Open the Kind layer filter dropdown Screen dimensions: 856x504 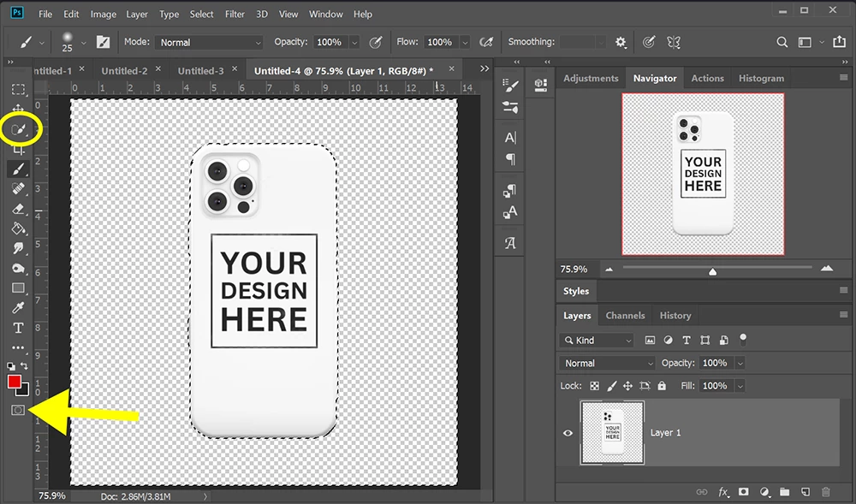pos(597,341)
